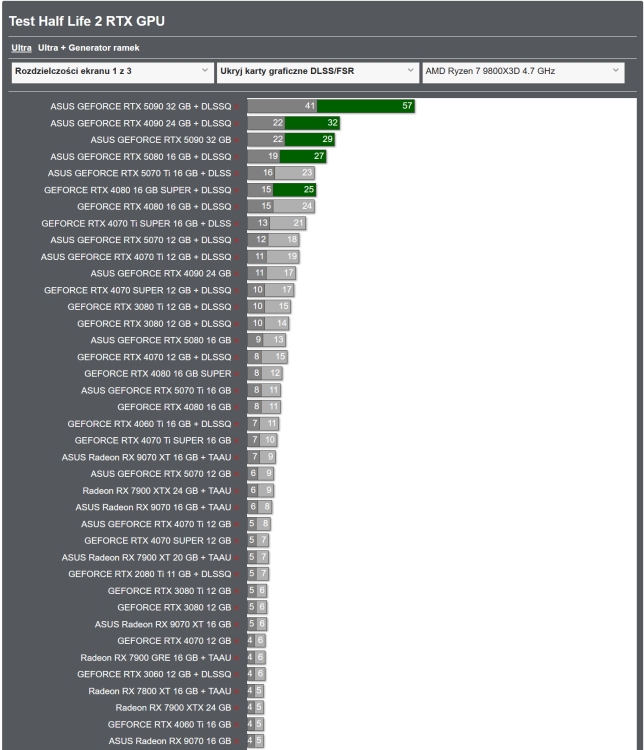The width and height of the screenshot is (644, 750).
Task: Click red X next to GEFORCE RTX 4080 16 GB
Action: coord(237,408)
